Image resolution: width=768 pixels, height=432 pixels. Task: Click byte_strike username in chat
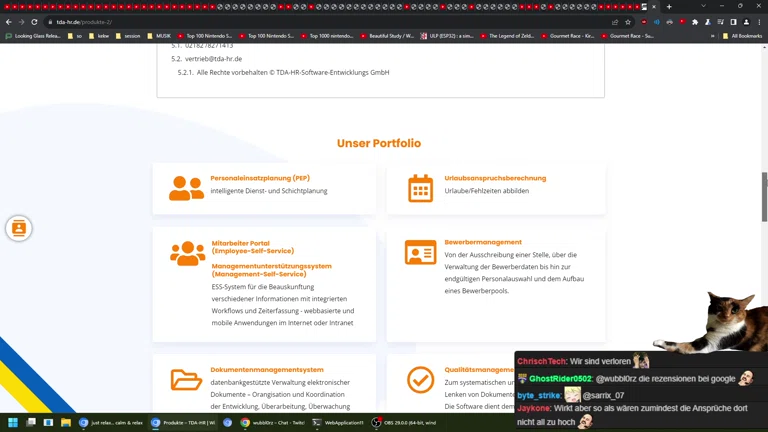click(x=539, y=395)
